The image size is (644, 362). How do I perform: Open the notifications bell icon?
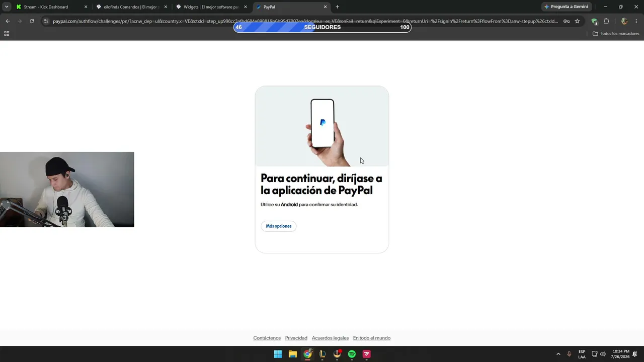tap(635, 354)
